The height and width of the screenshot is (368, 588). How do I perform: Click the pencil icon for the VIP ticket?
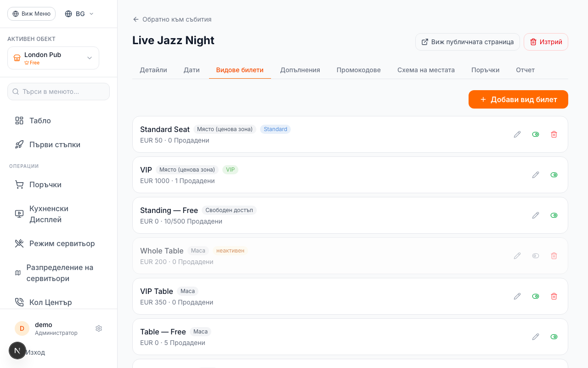536,175
